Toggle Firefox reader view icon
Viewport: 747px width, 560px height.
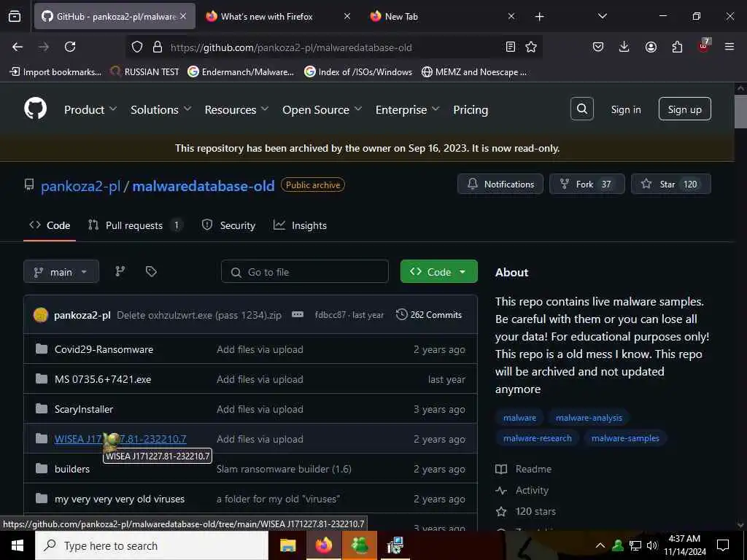[x=510, y=47]
